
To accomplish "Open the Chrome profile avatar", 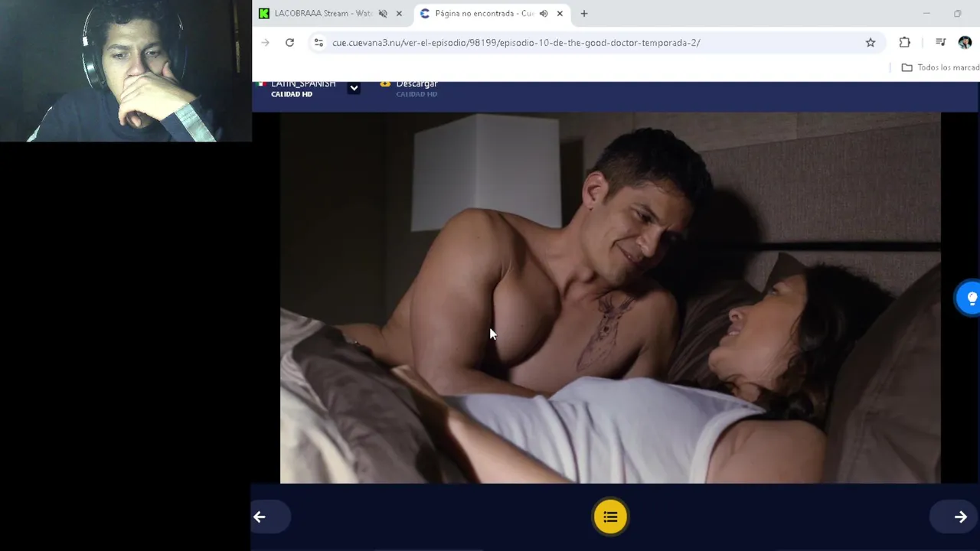I will 965,43.
